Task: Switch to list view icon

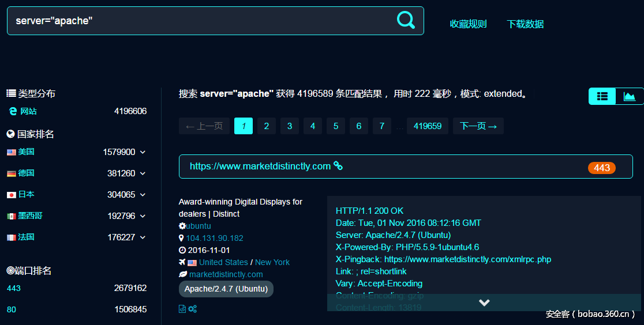Action: pyautogui.click(x=602, y=96)
